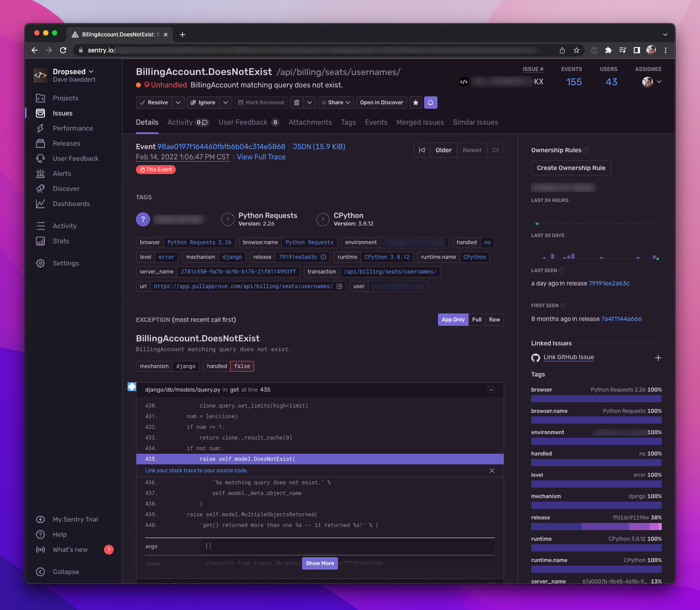The image size is (700, 610).
Task: Bookmark this page in the address bar
Action: tap(577, 50)
